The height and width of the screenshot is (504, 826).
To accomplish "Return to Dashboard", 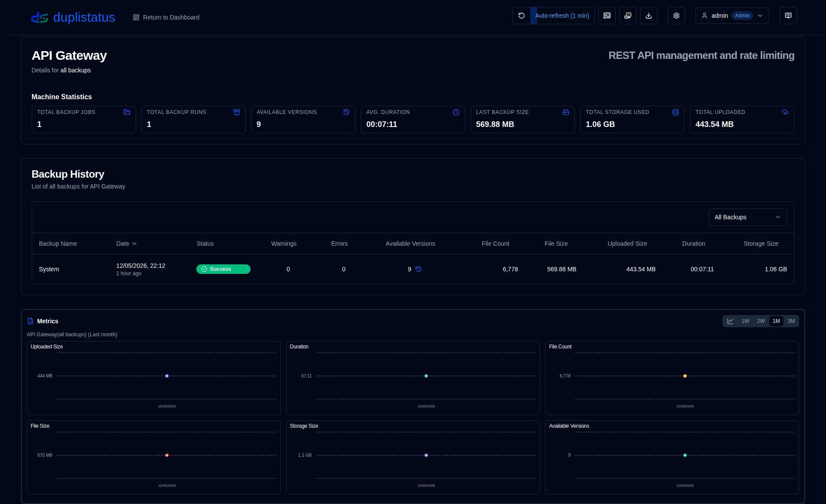I will click(x=166, y=17).
